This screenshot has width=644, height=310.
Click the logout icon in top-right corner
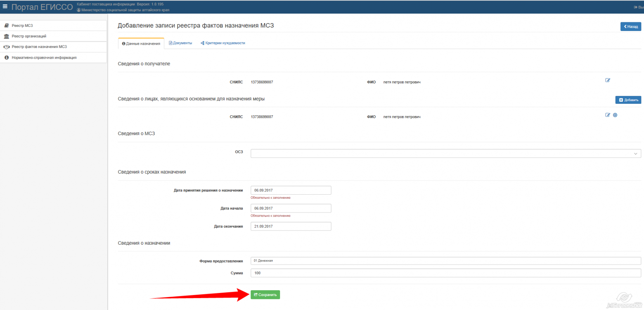pyautogui.click(x=636, y=7)
